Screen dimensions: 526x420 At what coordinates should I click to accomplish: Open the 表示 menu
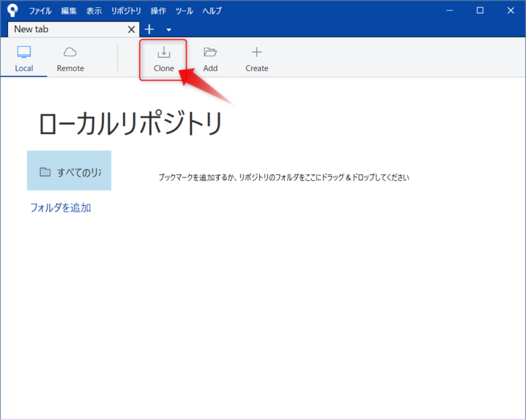click(x=94, y=11)
